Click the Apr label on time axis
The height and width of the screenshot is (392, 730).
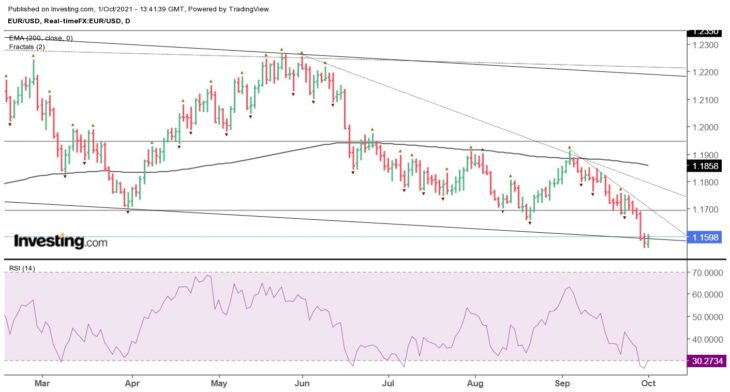pyautogui.click(x=133, y=384)
